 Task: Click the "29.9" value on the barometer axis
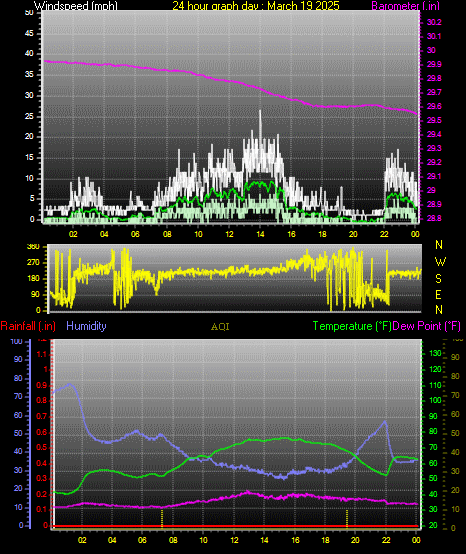(x=434, y=64)
